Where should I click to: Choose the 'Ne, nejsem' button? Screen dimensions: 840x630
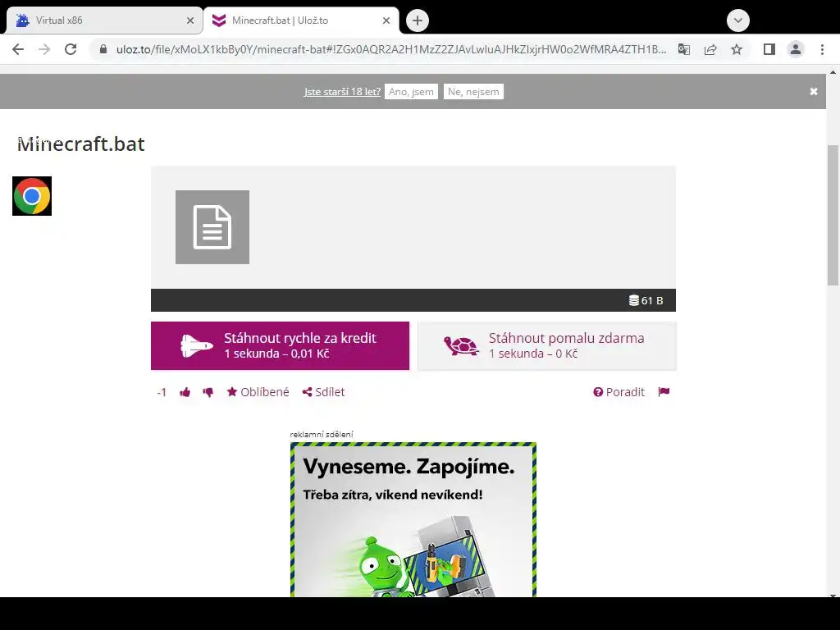pos(473,92)
